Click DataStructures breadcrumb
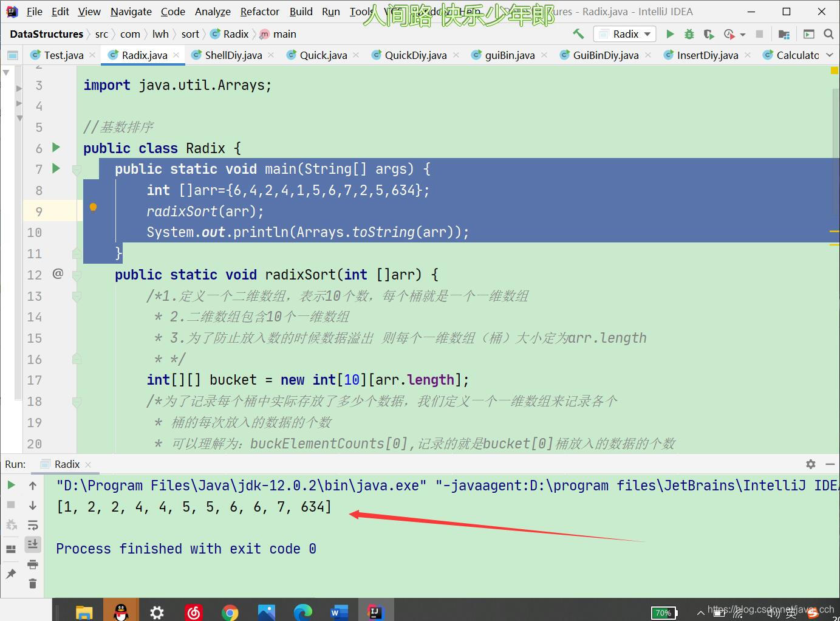Viewport: 840px width, 621px height. [46, 34]
